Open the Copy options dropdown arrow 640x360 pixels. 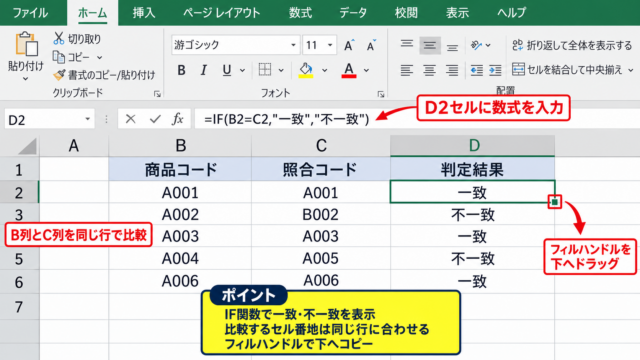coord(99,58)
